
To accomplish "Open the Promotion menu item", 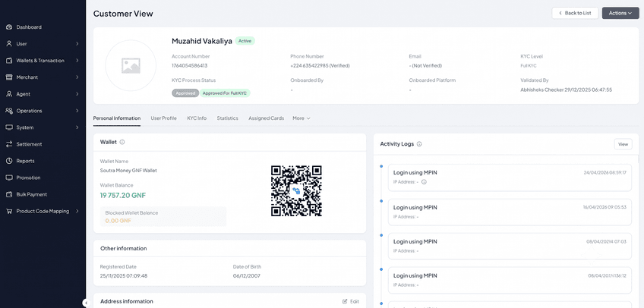I will [x=43, y=178].
